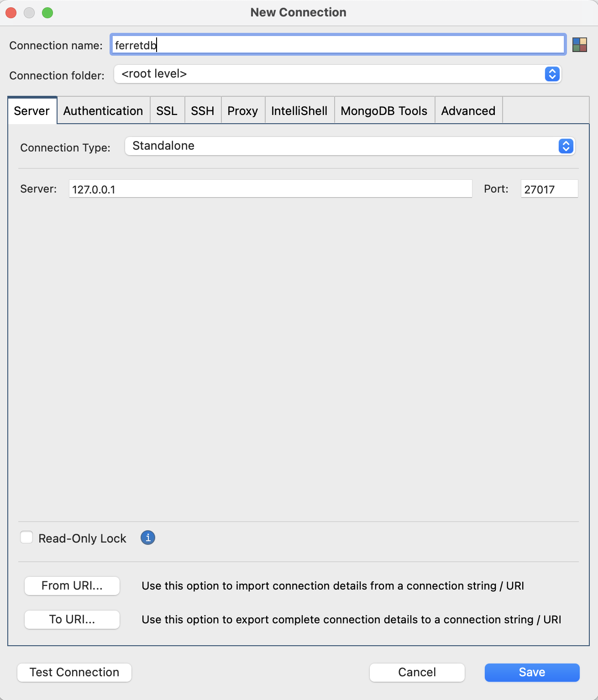The image size is (598, 700).
Task: Save the ferretdb connection
Action: click(x=532, y=672)
